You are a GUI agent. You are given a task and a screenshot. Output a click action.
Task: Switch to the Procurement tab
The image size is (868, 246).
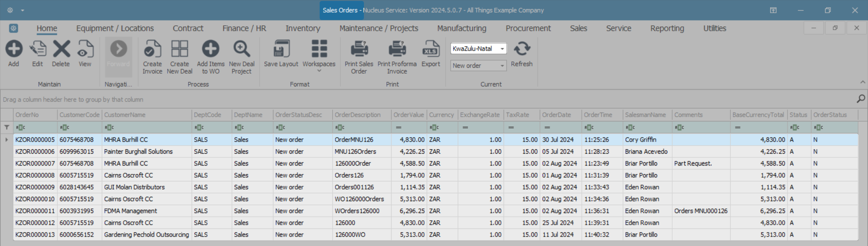528,28
